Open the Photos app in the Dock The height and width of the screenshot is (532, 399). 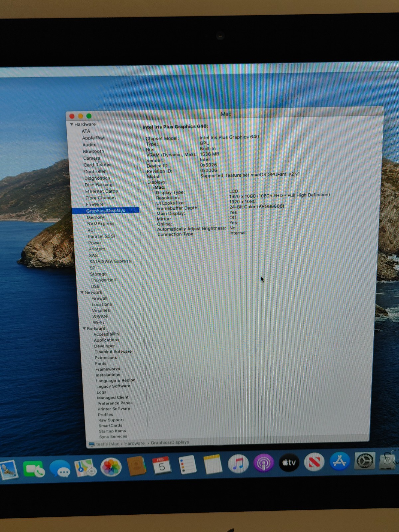click(111, 467)
